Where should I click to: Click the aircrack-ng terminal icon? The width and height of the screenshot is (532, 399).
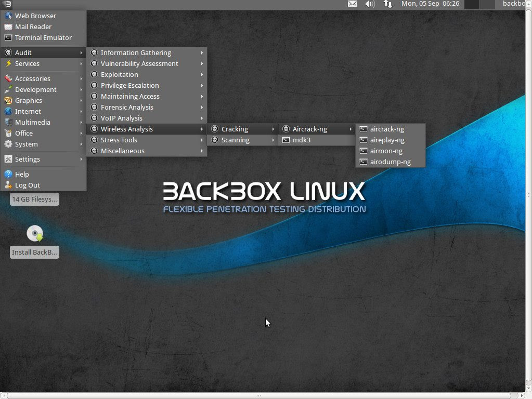(364, 129)
